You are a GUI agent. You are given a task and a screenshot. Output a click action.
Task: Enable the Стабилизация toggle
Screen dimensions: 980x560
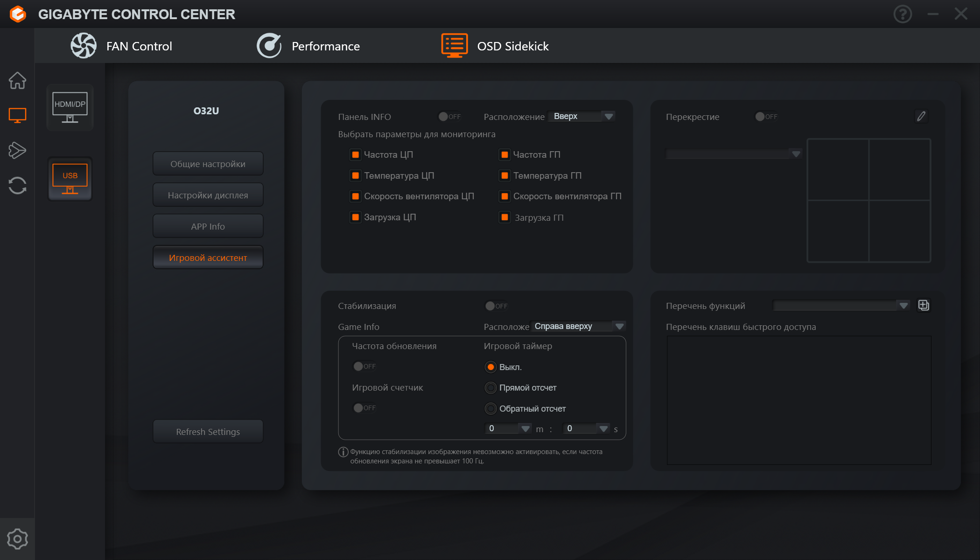496,306
